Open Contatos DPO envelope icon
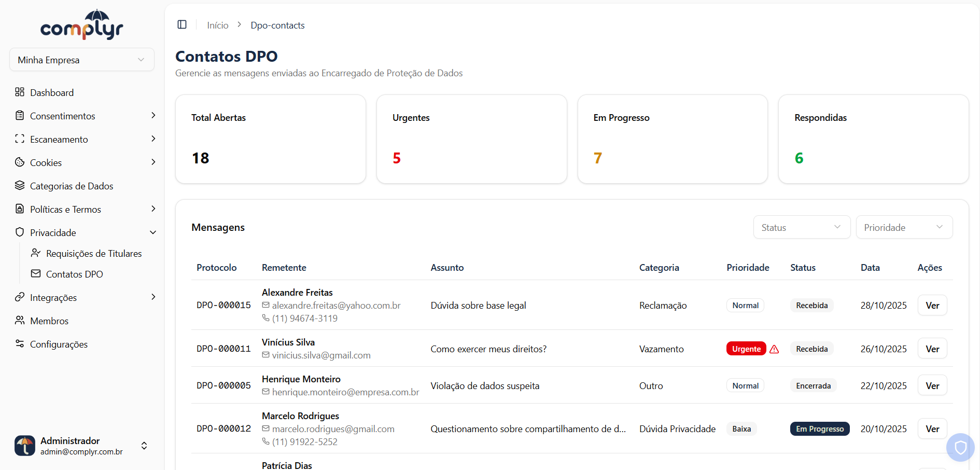This screenshot has height=470, width=980. [35, 274]
